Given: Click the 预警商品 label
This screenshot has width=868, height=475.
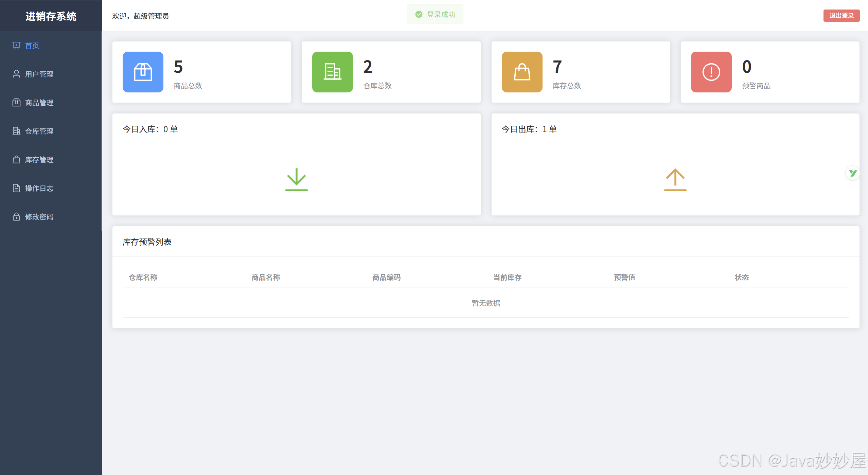Looking at the screenshot, I should [756, 86].
